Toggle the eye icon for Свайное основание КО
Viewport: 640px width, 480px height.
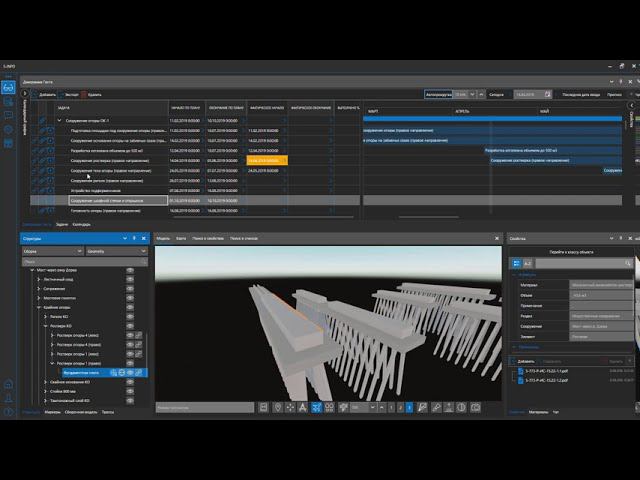click(x=130, y=382)
